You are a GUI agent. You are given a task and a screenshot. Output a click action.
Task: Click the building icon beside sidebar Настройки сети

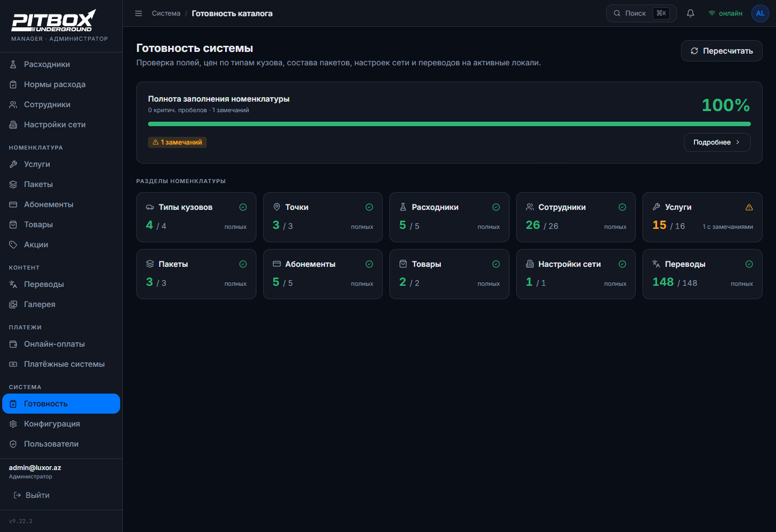(x=13, y=124)
